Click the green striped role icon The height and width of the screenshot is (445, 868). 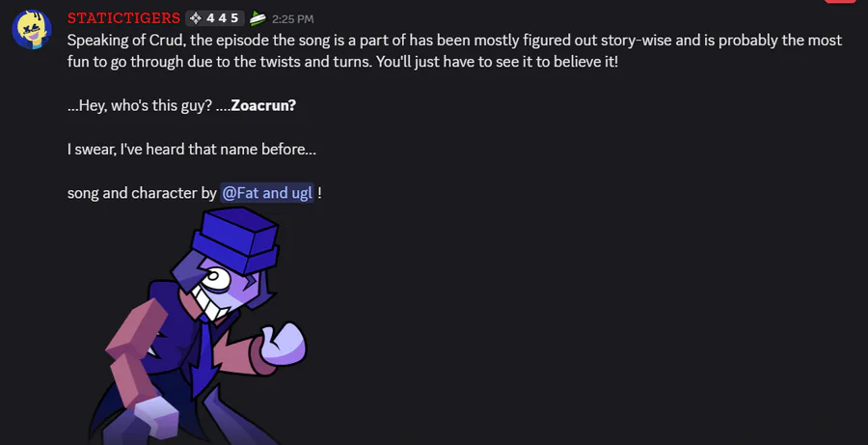tap(258, 19)
